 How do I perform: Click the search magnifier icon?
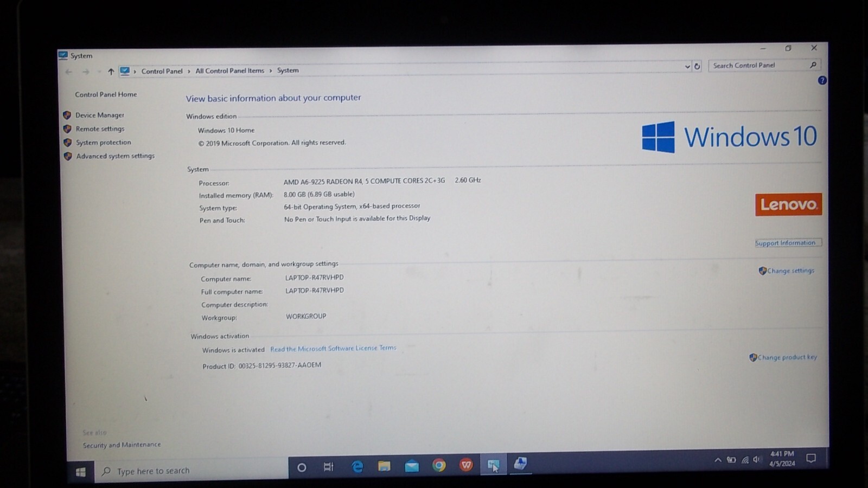point(813,65)
